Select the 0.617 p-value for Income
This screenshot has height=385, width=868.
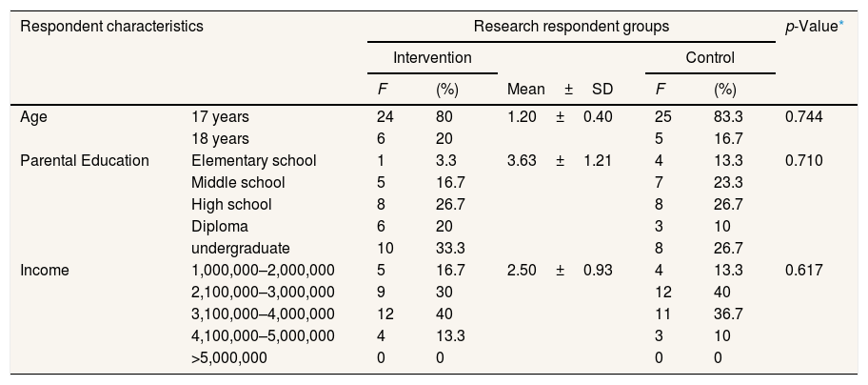coord(803,270)
